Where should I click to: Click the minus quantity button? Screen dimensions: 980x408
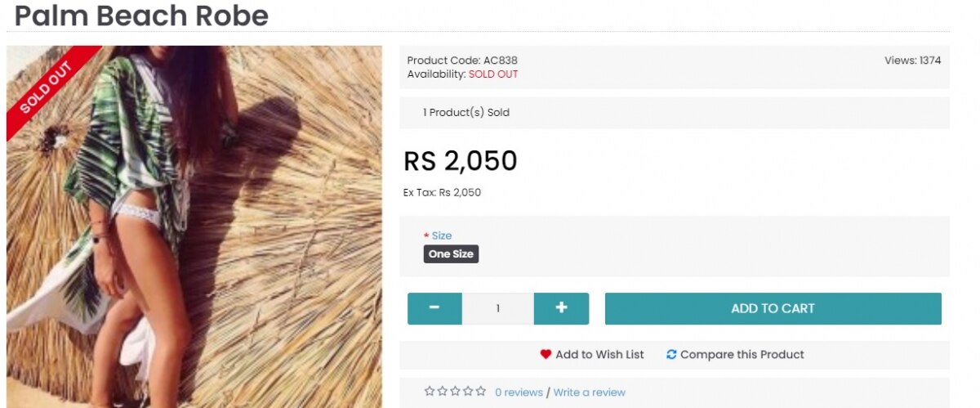point(434,308)
